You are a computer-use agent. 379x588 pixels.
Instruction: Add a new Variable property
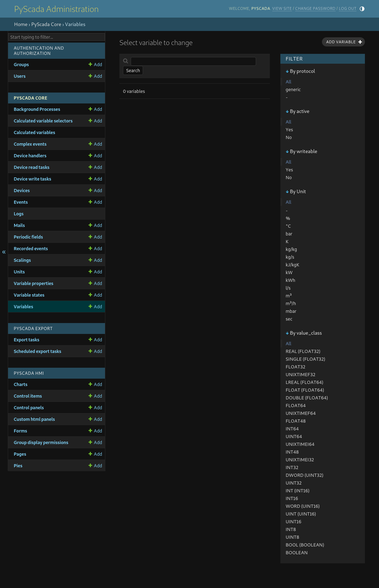(x=95, y=283)
